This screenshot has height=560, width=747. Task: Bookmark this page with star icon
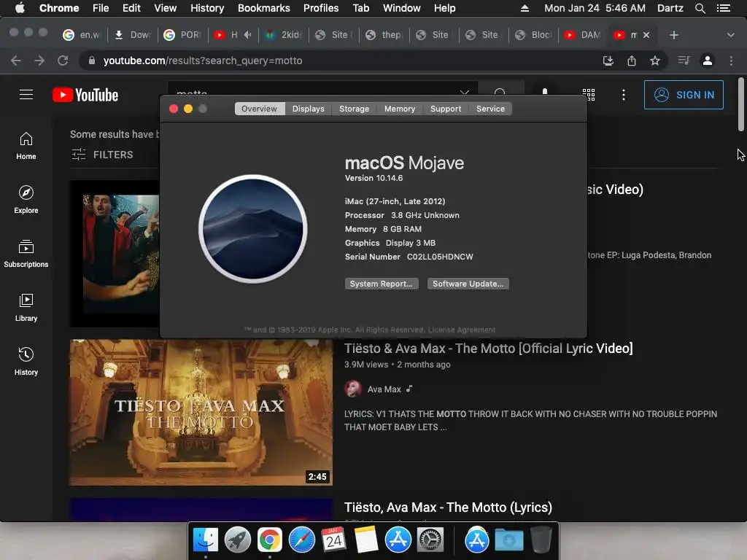click(655, 61)
